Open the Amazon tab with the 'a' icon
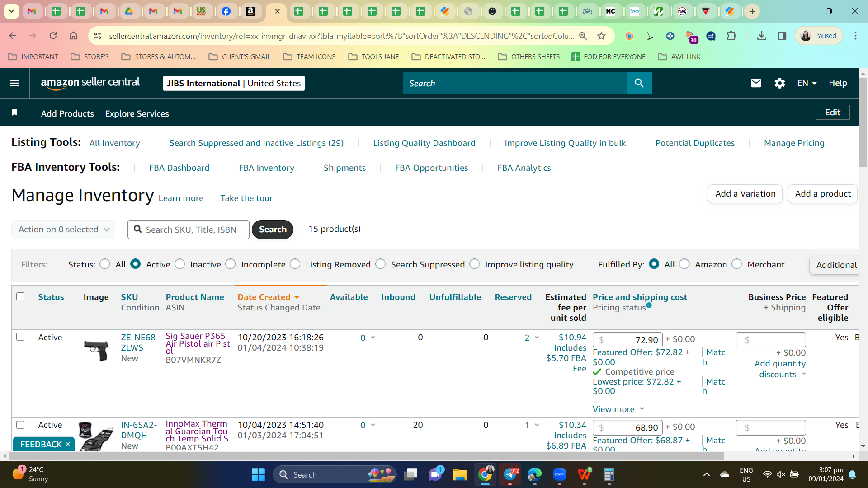 point(250,11)
